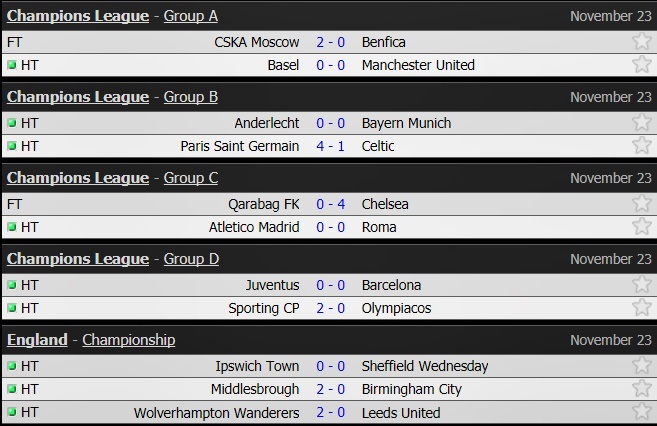Click the Qarabag FK 0 - 4 score
The width and height of the screenshot is (657, 426).
pyautogui.click(x=330, y=204)
